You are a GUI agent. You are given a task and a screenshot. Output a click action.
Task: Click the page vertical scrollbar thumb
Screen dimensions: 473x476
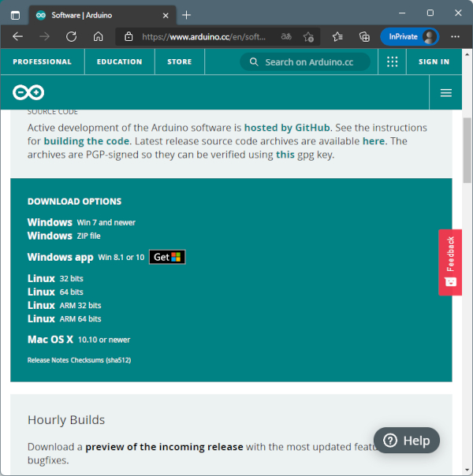coord(467,151)
